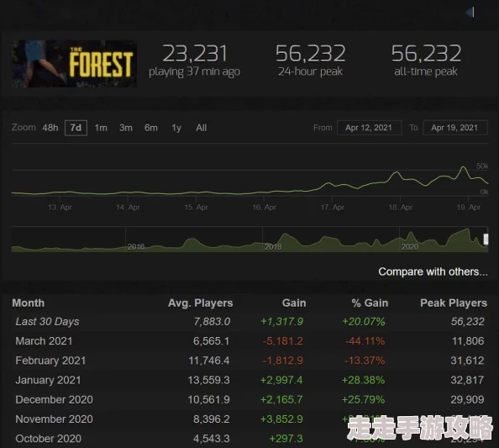The width and height of the screenshot is (499, 448).
Task: Open The Forest game thumbnail
Action: (74, 64)
